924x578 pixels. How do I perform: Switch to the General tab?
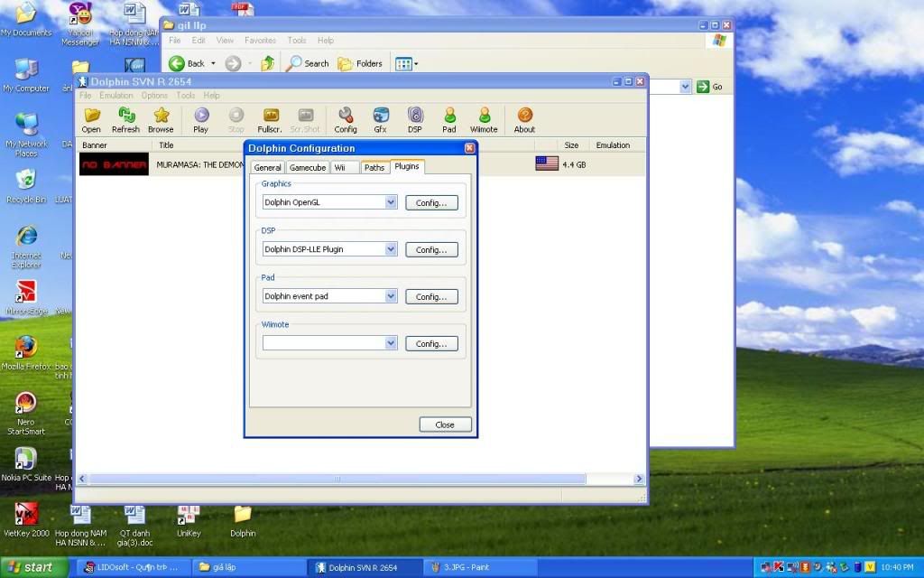pyautogui.click(x=267, y=167)
